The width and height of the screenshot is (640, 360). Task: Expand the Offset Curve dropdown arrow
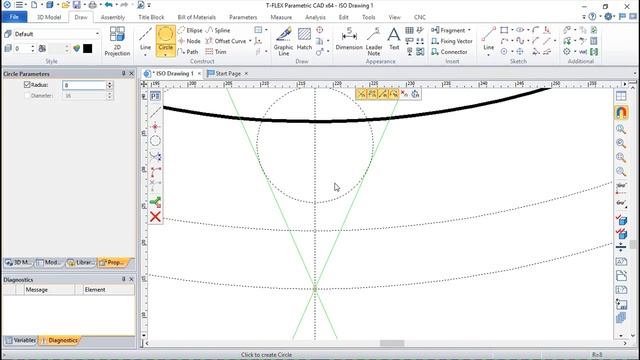point(250,41)
